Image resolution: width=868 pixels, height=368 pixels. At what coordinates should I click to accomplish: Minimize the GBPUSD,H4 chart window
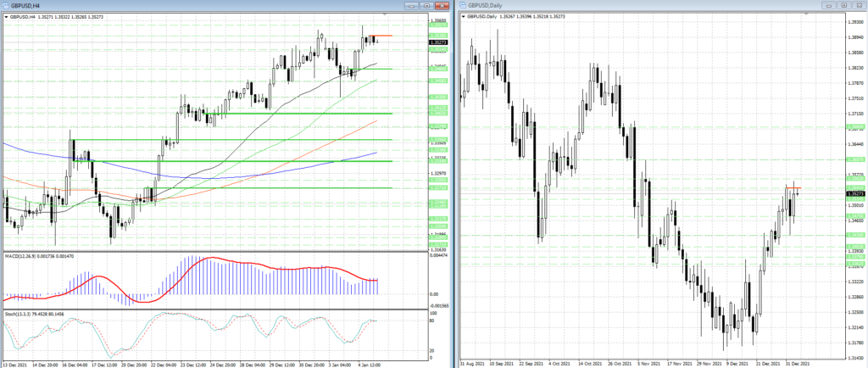411,6
